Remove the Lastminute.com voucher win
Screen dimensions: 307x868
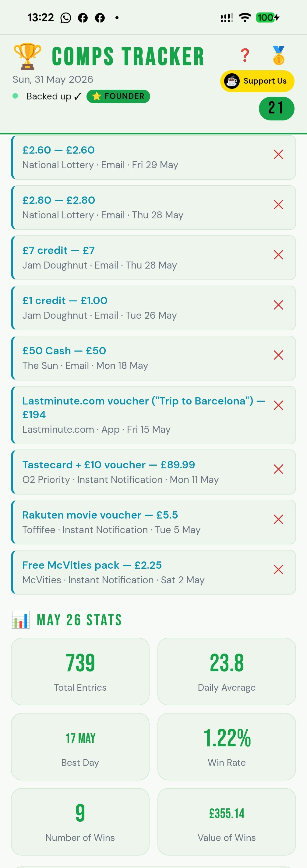pos(278,405)
